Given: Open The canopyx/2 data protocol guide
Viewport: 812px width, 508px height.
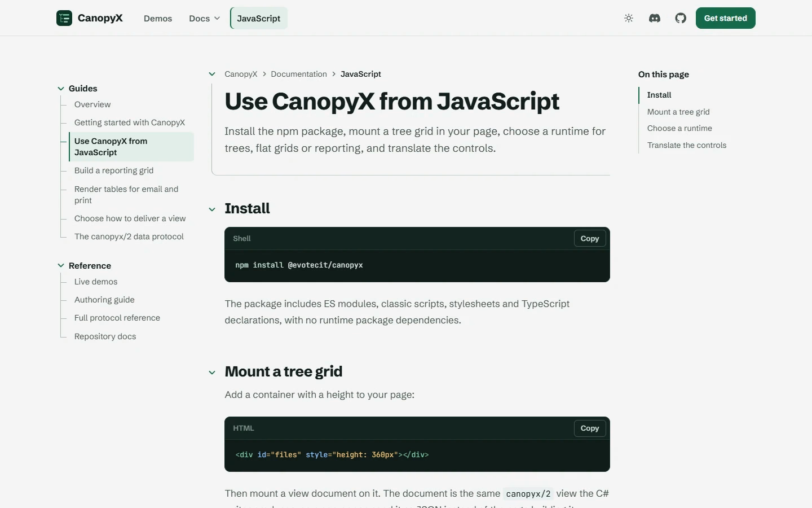Looking at the screenshot, I should (129, 237).
